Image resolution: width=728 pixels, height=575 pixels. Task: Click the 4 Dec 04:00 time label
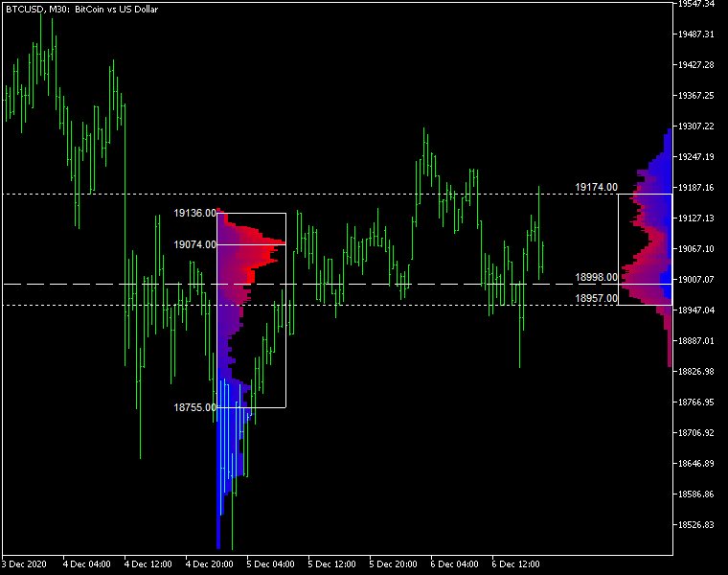click(87, 564)
